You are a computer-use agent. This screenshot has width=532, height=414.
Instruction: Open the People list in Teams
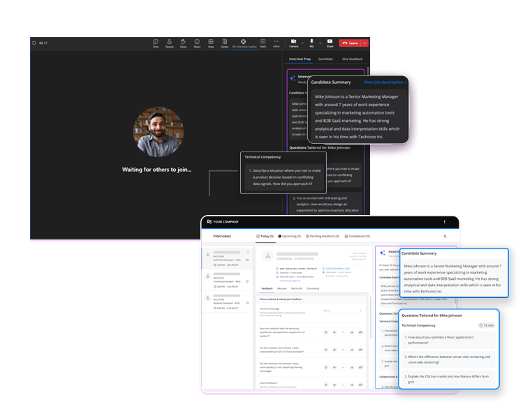(x=169, y=43)
